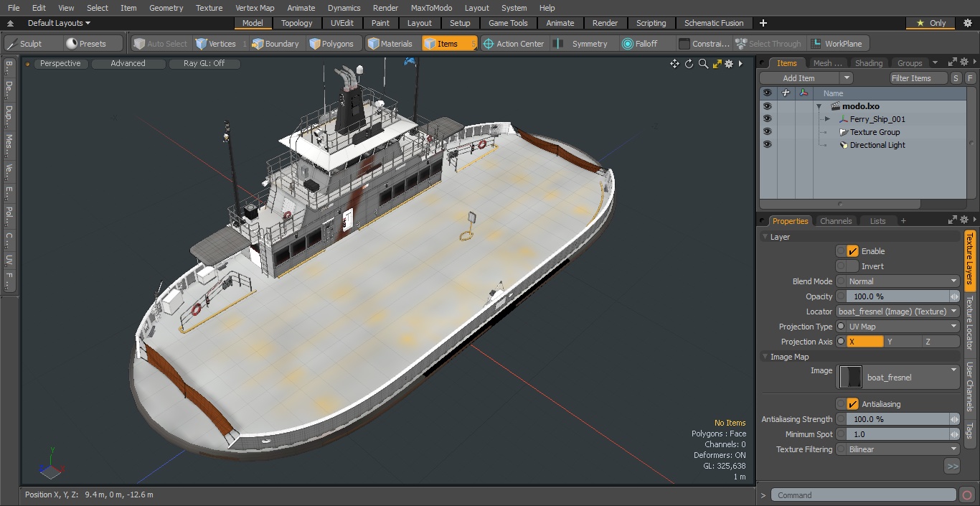The width and height of the screenshot is (980, 506).
Task: Set Projection Axis to Y
Action: click(x=903, y=342)
